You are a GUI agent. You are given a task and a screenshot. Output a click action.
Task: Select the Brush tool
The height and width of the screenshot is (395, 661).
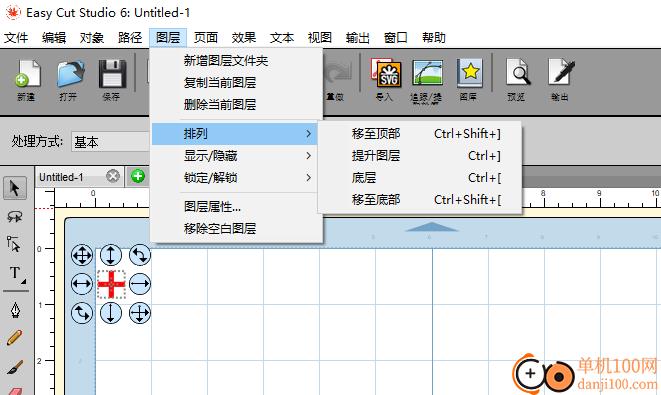click(15, 367)
